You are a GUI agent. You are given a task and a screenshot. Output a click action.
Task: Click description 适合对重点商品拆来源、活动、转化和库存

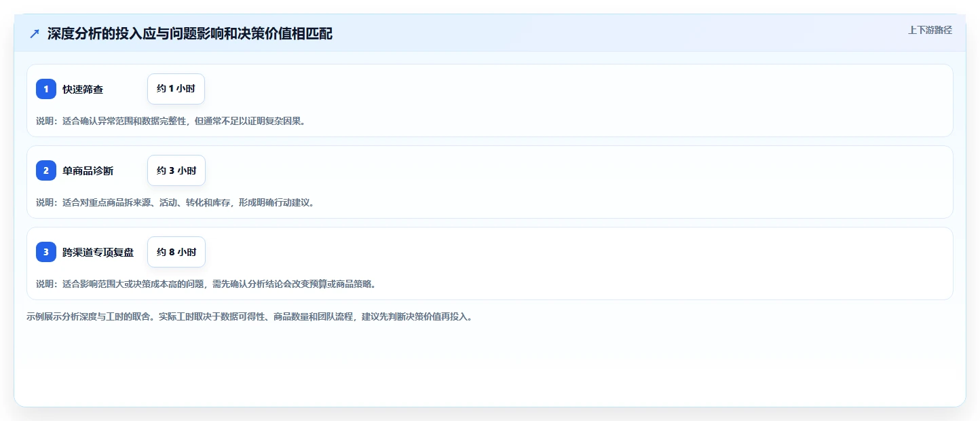click(x=146, y=202)
